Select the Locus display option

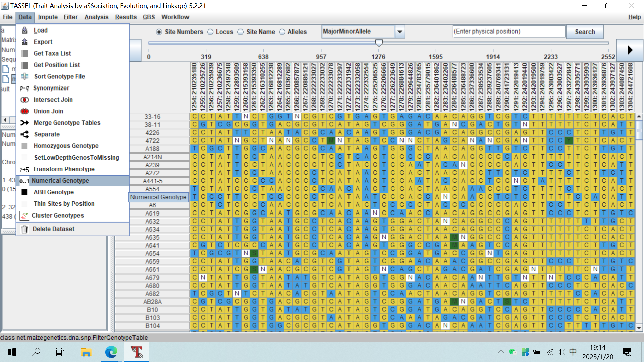coord(210,32)
